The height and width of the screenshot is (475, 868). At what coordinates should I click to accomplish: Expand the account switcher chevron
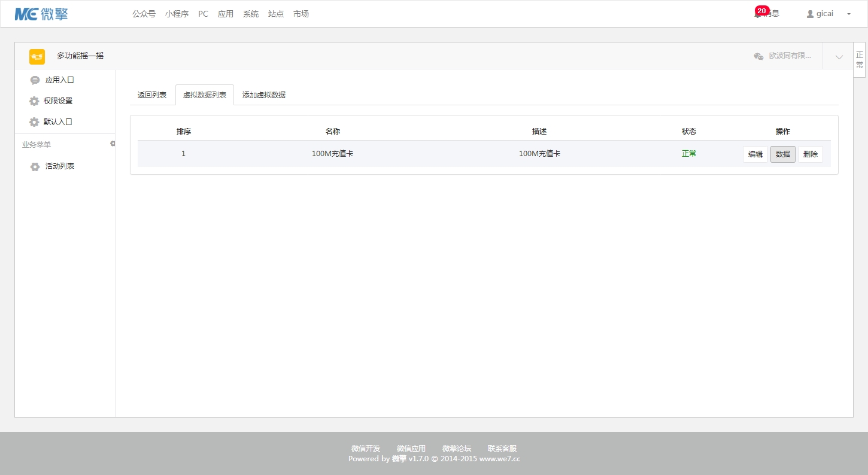[839, 57]
